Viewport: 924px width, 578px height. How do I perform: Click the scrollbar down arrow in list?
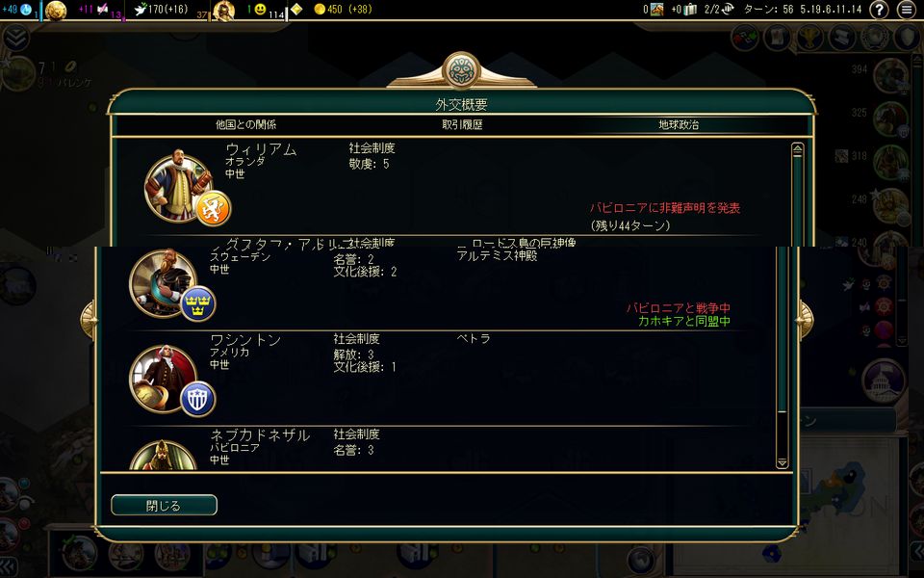[782, 463]
